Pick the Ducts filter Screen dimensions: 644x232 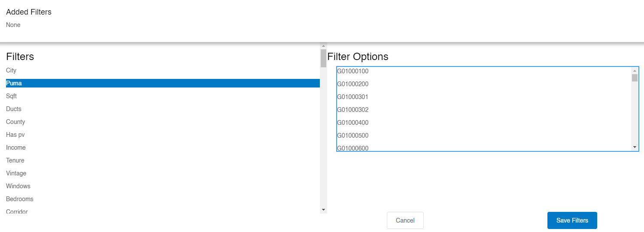click(14, 109)
